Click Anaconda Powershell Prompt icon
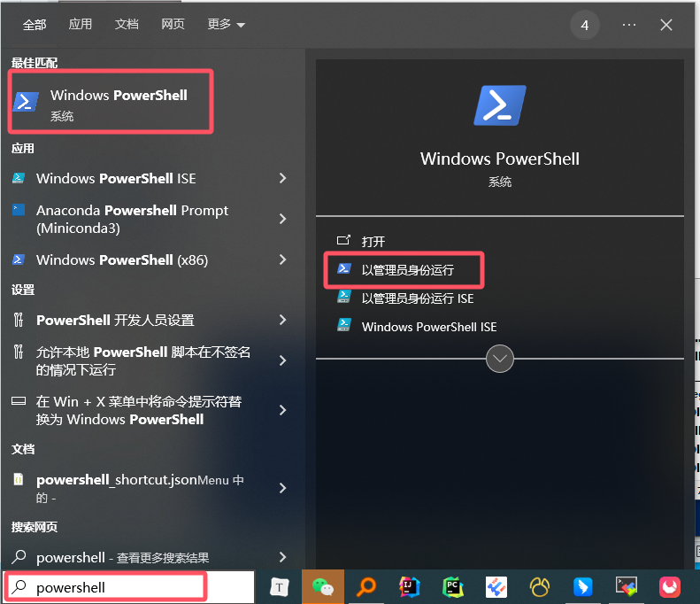The image size is (700, 604). (x=19, y=210)
